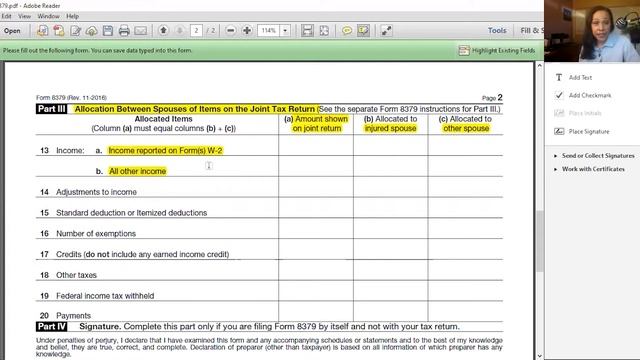This screenshot has width=640, height=360.
Task: Click line 13a injured spouse column field
Action: 391,146
